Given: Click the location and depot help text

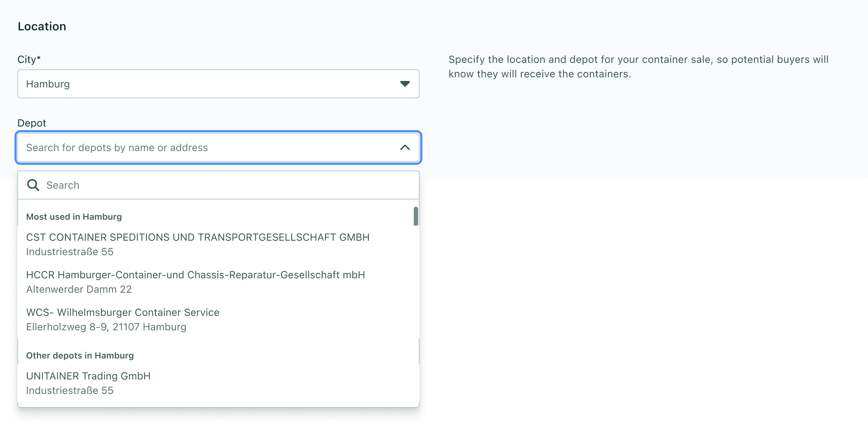Looking at the screenshot, I should coord(638,67).
